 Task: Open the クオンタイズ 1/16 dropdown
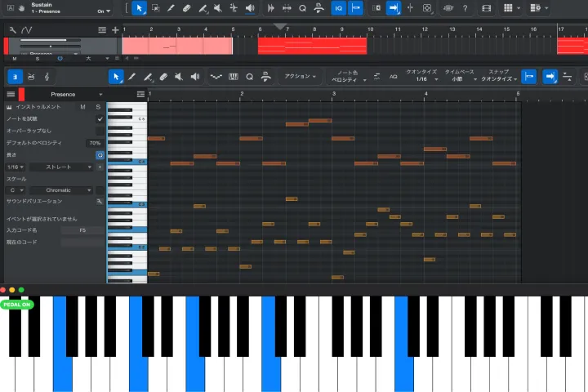coord(422,76)
